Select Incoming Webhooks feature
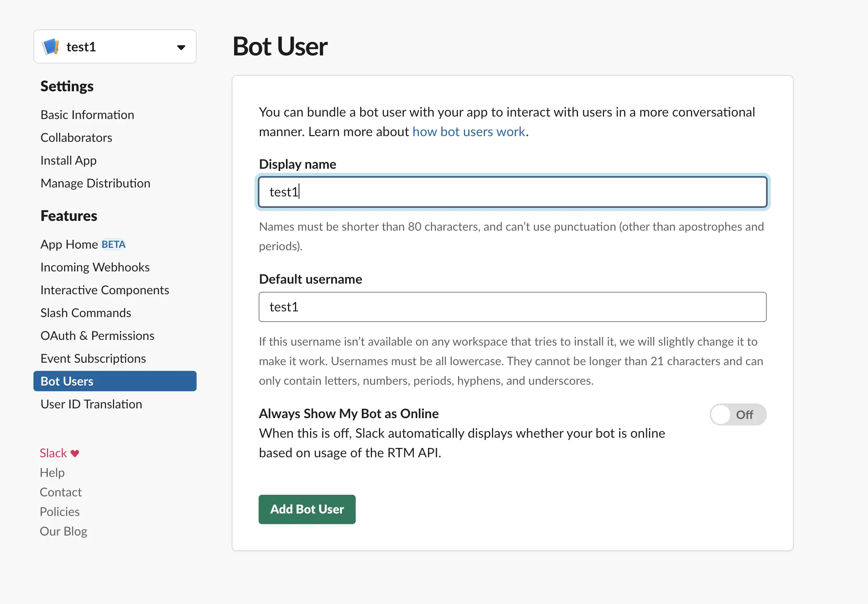Image resolution: width=868 pixels, height=604 pixels. pyautogui.click(x=95, y=267)
